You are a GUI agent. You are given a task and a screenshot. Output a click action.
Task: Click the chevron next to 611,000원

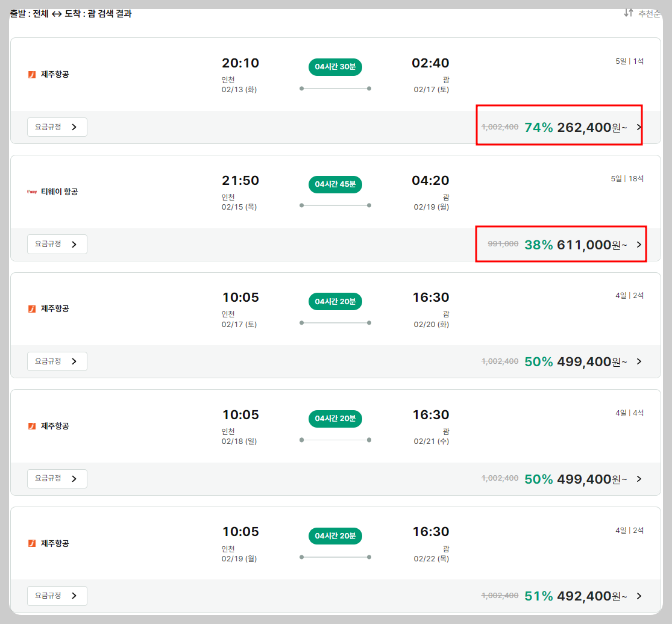pos(639,245)
